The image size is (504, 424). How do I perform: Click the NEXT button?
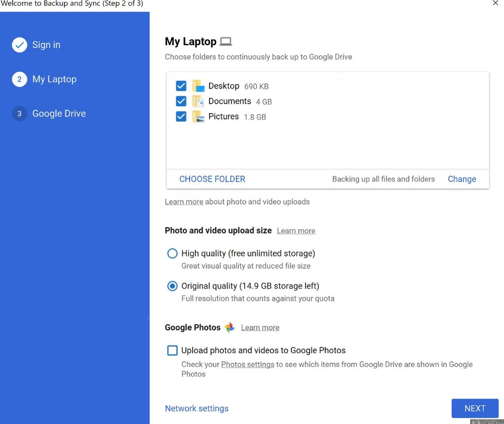point(474,408)
